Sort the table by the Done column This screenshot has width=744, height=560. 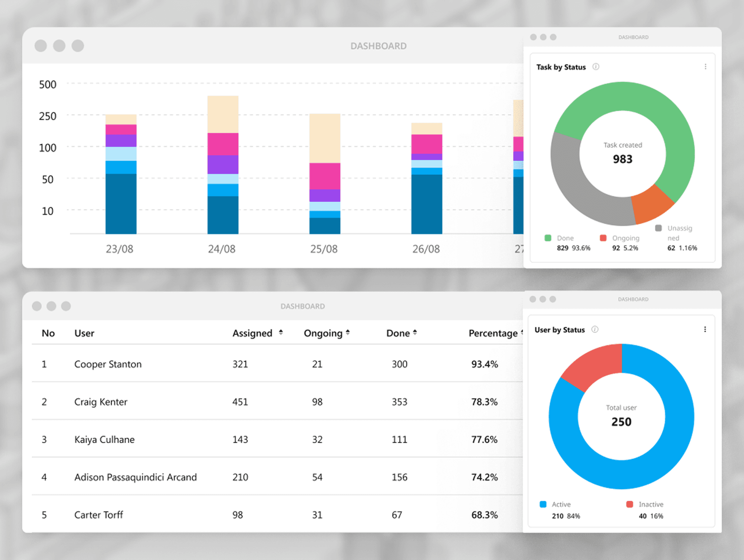click(x=415, y=333)
